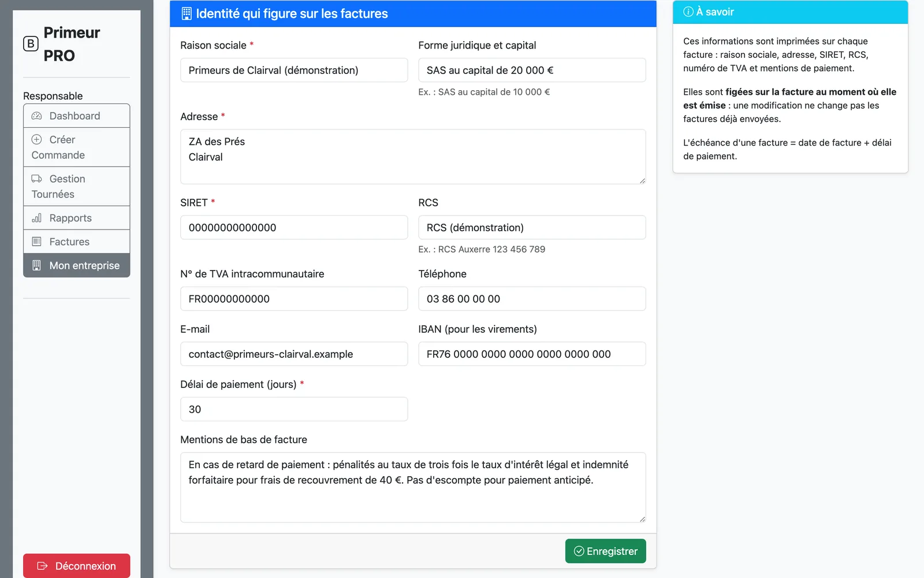Click the Factures document icon
924x578 pixels.
pyautogui.click(x=36, y=242)
